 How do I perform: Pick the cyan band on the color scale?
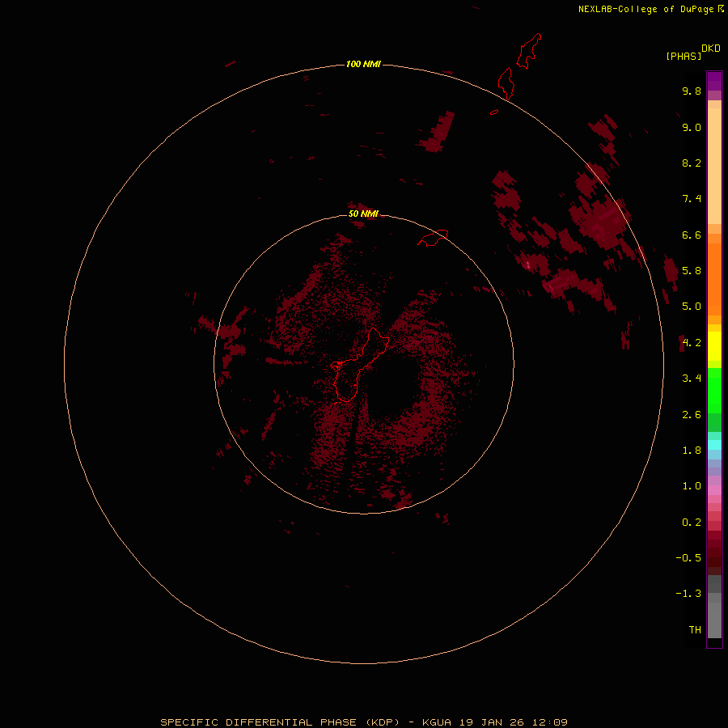[714, 445]
